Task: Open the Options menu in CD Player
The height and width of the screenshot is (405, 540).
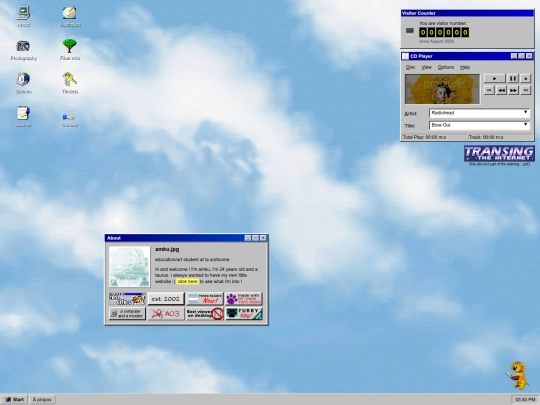Action: (x=446, y=67)
